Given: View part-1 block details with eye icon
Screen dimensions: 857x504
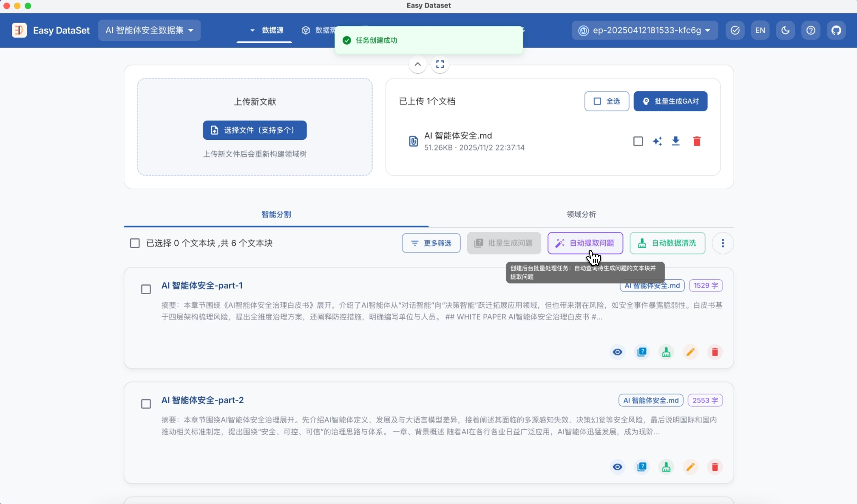Looking at the screenshot, I should pyautogui.click(x=617, y=352).
